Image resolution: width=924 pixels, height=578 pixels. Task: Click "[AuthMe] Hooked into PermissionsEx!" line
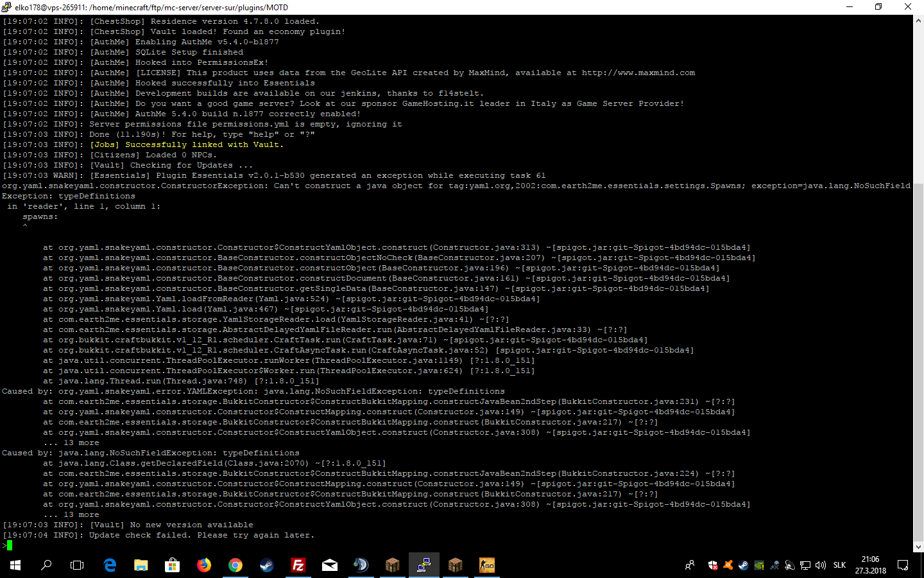[x=135, y=62]
